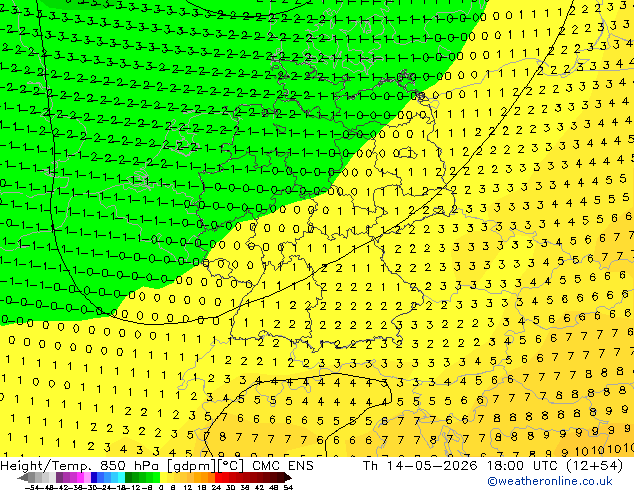
Task: Click the "54" legend maximum value
Action: point(288,488)
